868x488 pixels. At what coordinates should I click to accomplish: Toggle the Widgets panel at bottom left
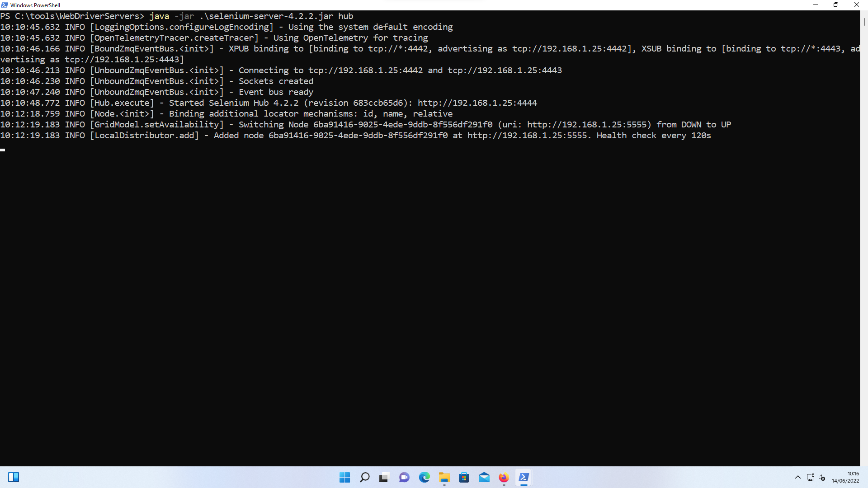click(x=14, y=477)
